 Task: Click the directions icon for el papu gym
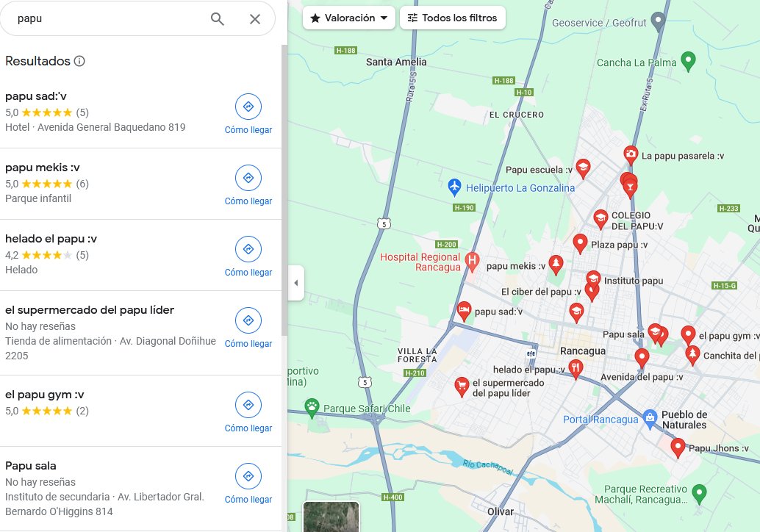[248, 405]
